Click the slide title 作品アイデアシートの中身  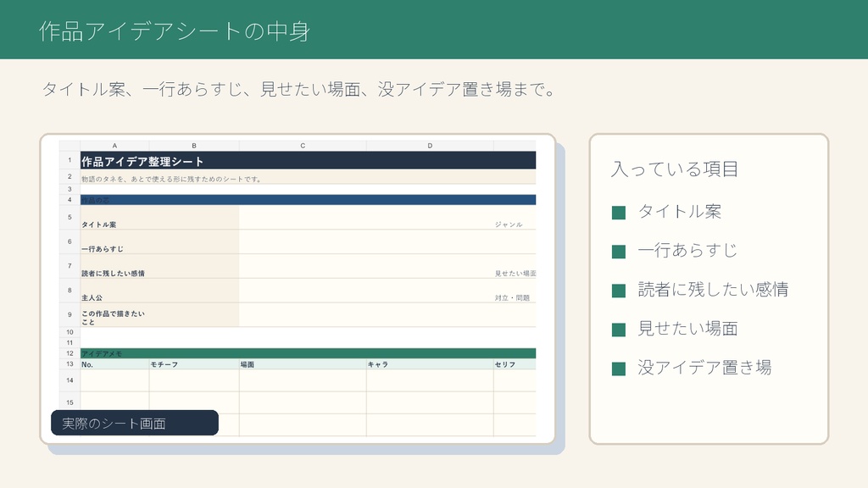click(175, 31)
